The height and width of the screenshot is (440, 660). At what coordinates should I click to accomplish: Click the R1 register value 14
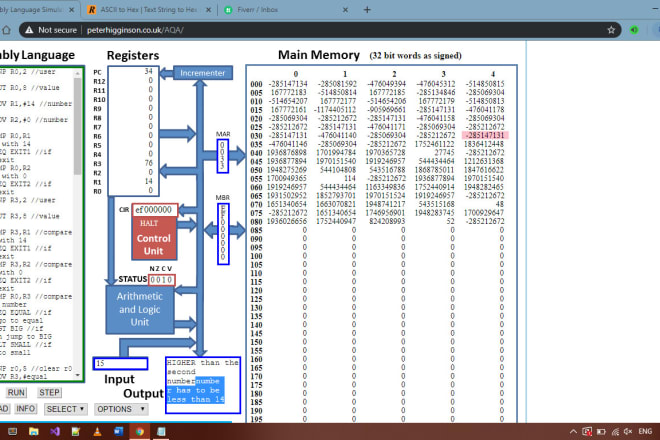tap(148, 181)
